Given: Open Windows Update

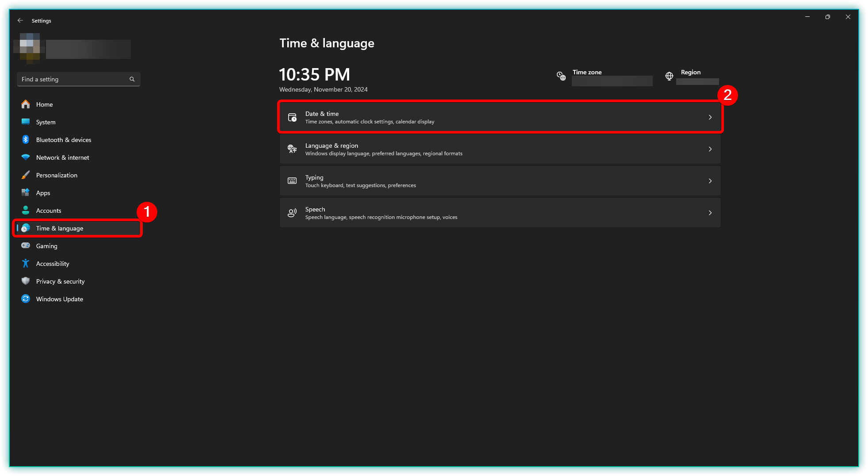Looking at the screenshot, I should click(x=78, y=299).
